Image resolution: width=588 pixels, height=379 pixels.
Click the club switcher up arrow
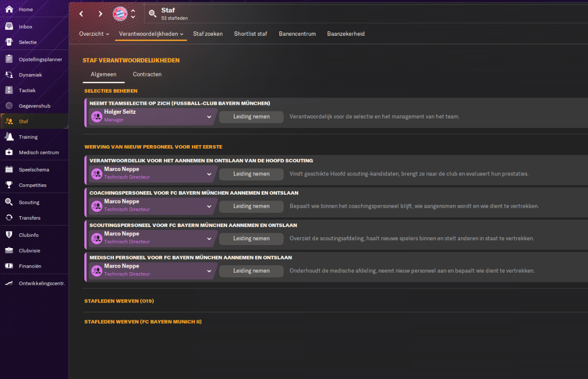pyautogui.click(x=133, y=10)
